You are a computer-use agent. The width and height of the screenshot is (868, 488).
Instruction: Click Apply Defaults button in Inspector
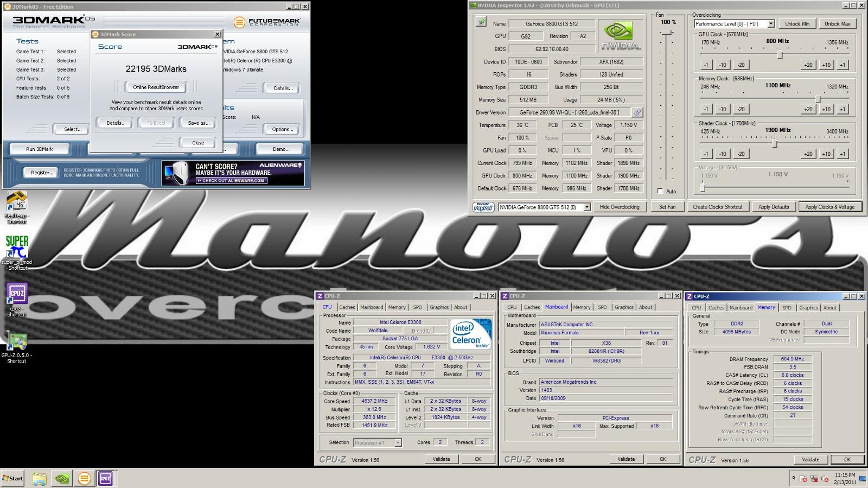pyautogui.click(x=773, y=207)
